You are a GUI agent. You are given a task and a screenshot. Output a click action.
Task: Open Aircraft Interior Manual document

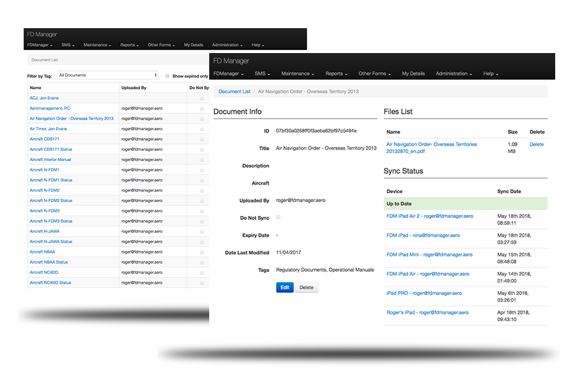pyautogui.click(x=51, y=160)
